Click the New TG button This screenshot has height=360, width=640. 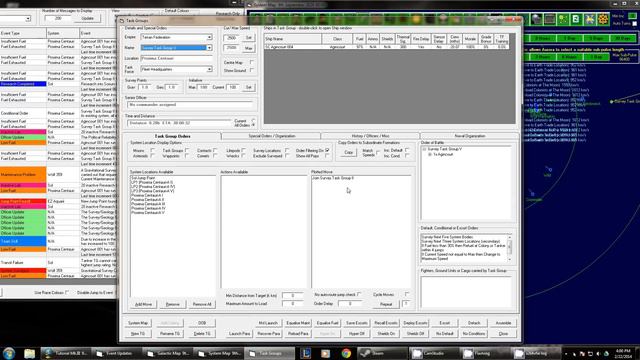click(x=138, y=334)
